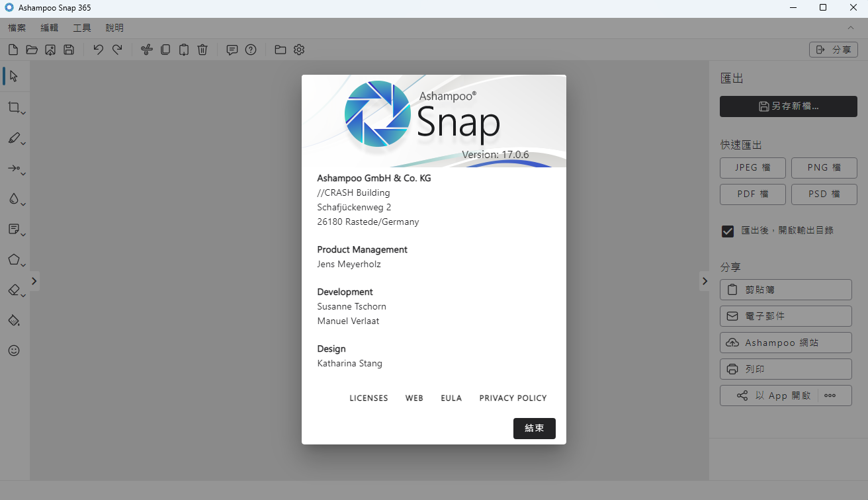868x500 pixels.
Task: Redo the last action
Action: 117,50
